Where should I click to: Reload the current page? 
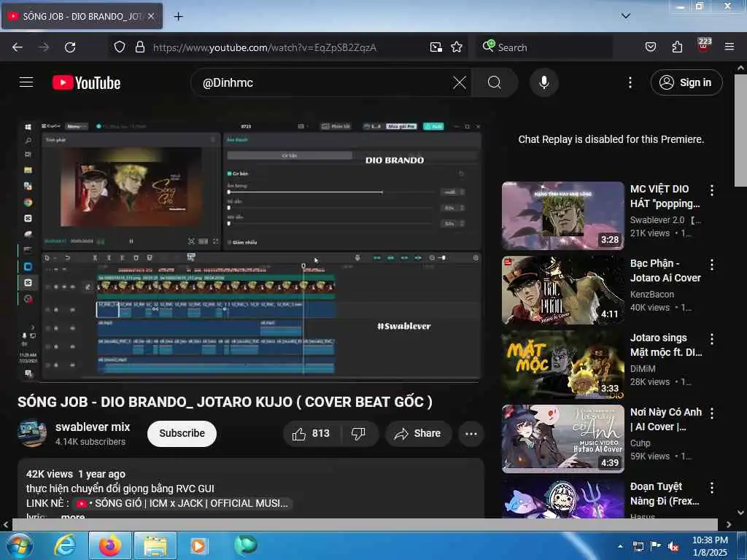(70, 47)
